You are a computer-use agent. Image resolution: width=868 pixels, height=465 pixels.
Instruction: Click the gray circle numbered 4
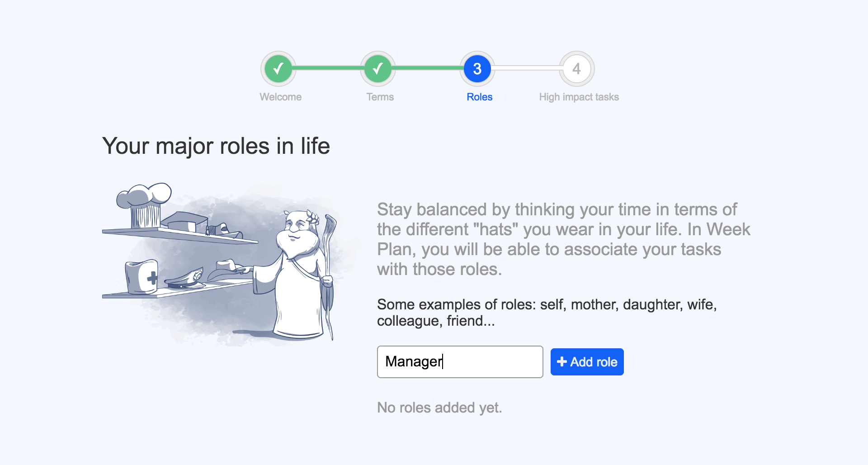[576, 68]
